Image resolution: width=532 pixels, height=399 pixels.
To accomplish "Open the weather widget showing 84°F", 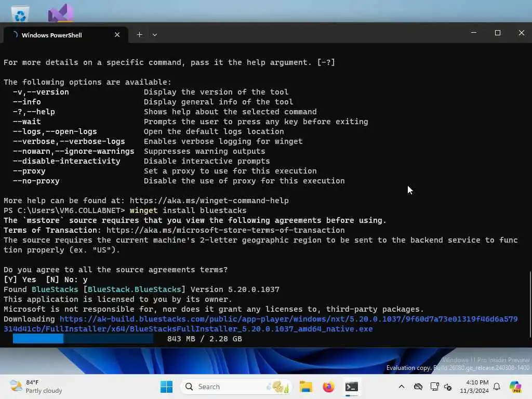I will coord(36,387).
